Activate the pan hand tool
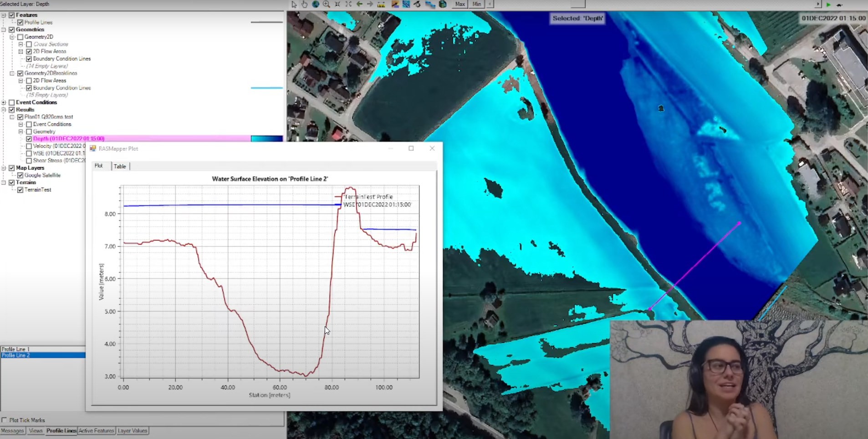Screen dimensions: 868x439 pyautogui.click(x=304, y=4)
